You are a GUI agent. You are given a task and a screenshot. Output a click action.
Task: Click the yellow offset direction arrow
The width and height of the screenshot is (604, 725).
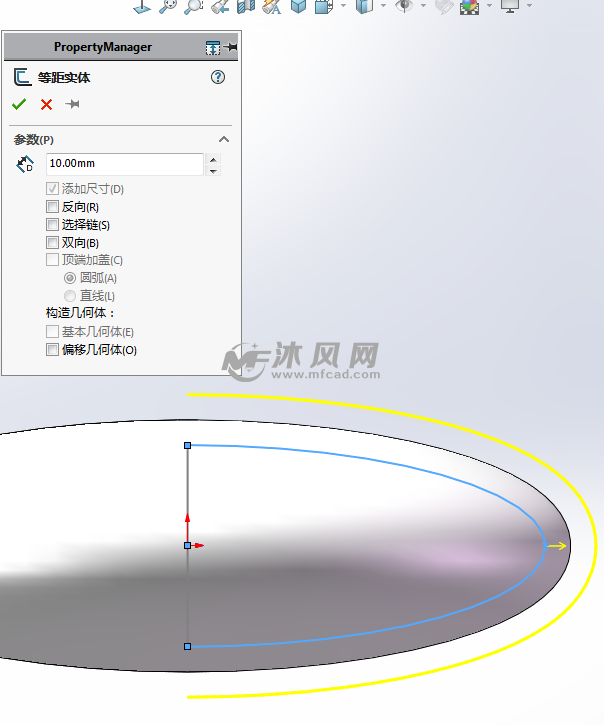[x=557, y=546]
